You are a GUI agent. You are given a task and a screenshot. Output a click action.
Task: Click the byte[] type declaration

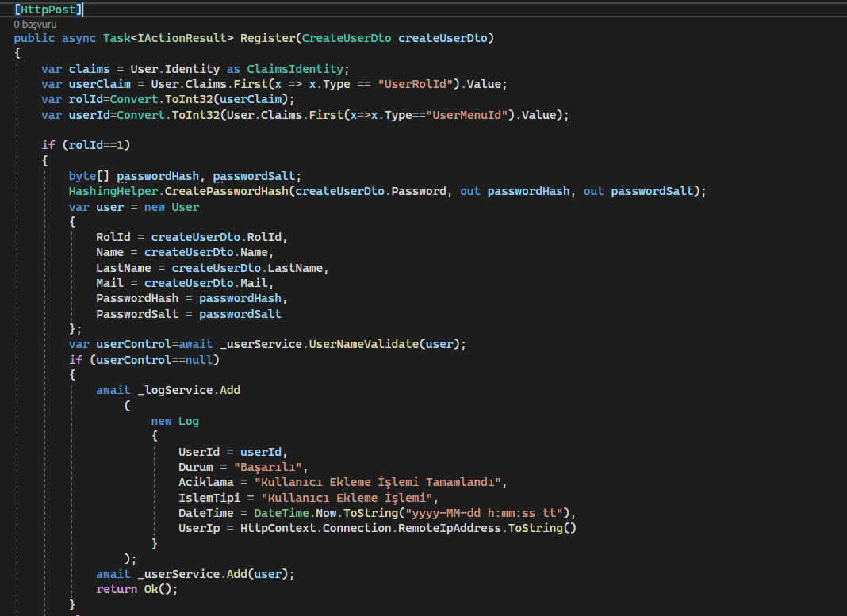pyautogui.click(x=89, y=176)
